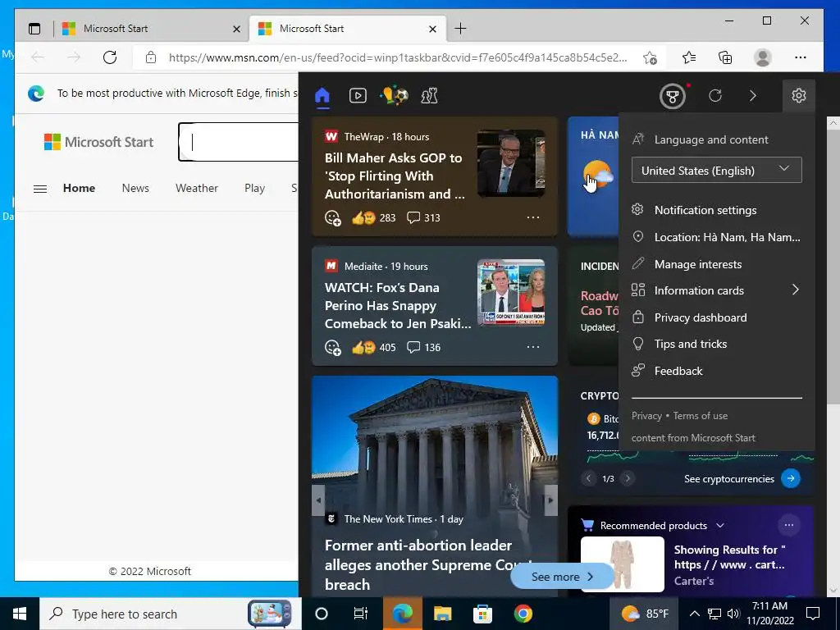Open Recommended products card options
This screenshot has height=630, width=840.
coord(789,525)
